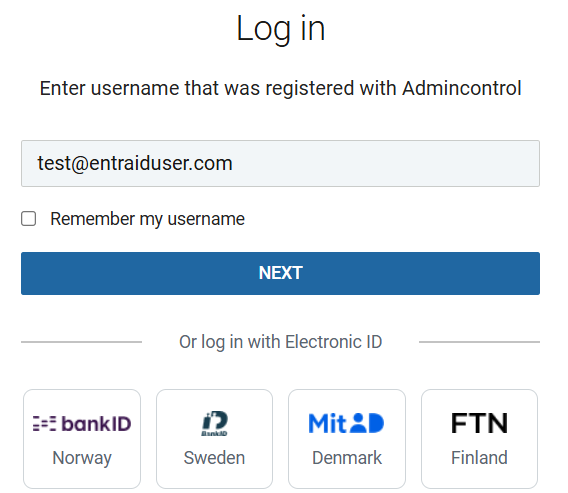Click the divider line right of Electronic ID
The height and width of the screenshot is (493, 568).
click(x=479, y=342)
